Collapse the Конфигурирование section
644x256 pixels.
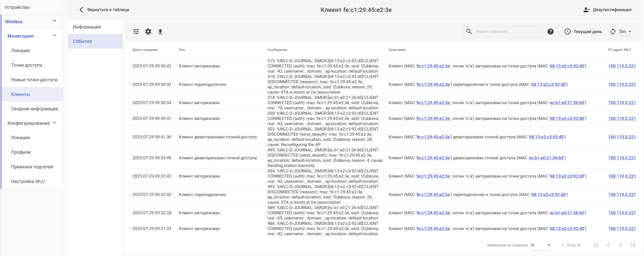tap(54, 123)
